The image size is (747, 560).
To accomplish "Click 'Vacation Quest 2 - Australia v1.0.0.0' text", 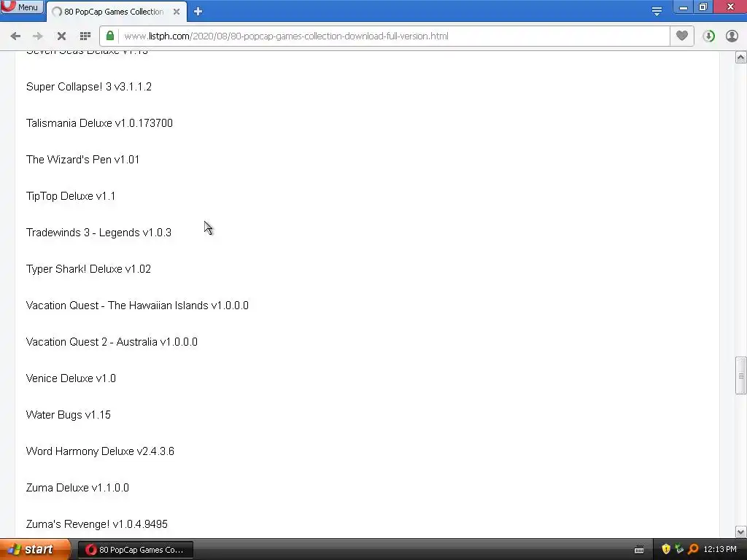I will tap(112, 342).
